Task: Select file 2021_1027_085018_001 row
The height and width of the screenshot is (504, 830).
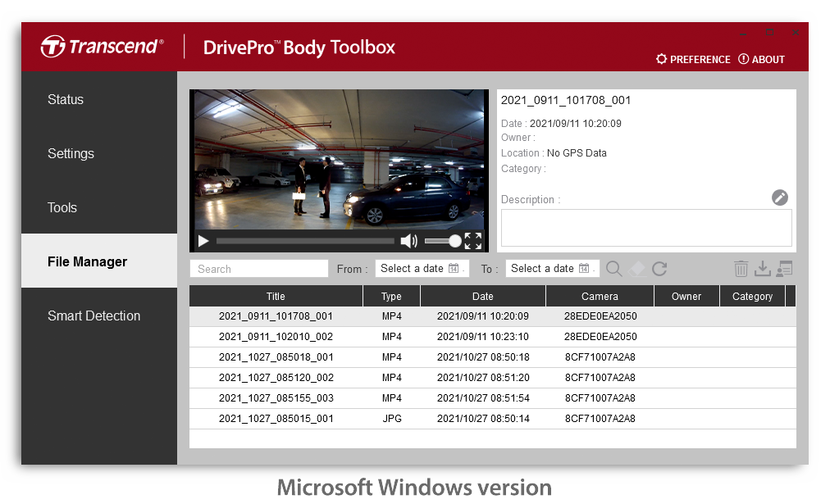Action: (493, 357)
